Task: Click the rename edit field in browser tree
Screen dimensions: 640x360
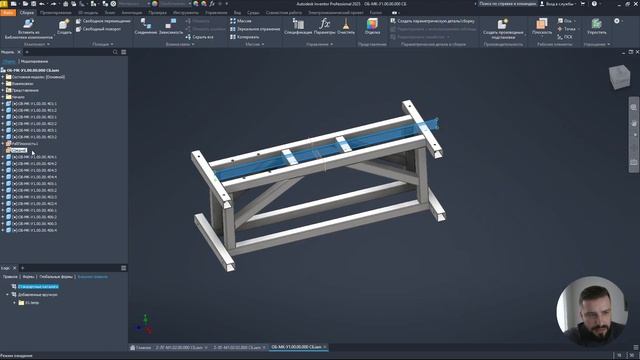Action: (x=19, y=150)
